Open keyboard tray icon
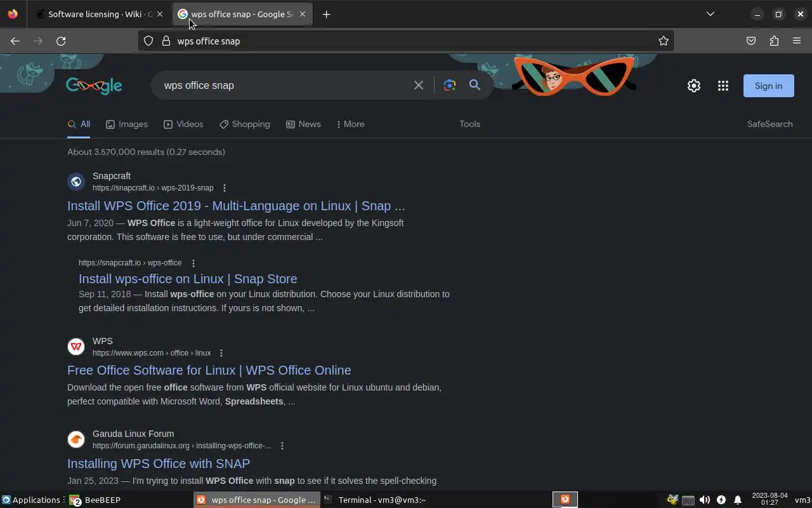This screenshot has height=508, width=812. [688, 500]
